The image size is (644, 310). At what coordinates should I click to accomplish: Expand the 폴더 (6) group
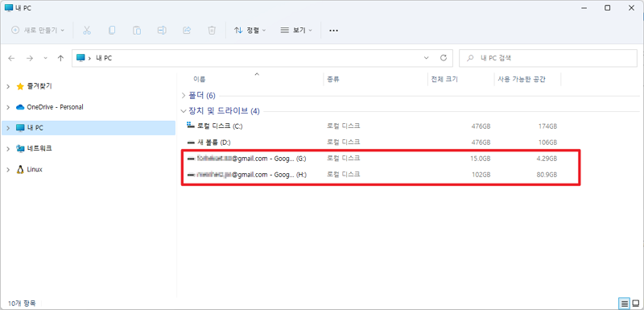coord(184,96)
